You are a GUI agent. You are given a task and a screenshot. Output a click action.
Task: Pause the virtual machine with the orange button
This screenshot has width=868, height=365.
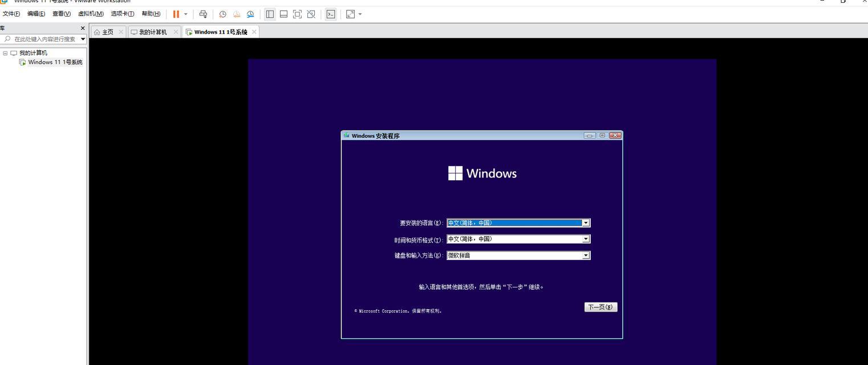176,14
